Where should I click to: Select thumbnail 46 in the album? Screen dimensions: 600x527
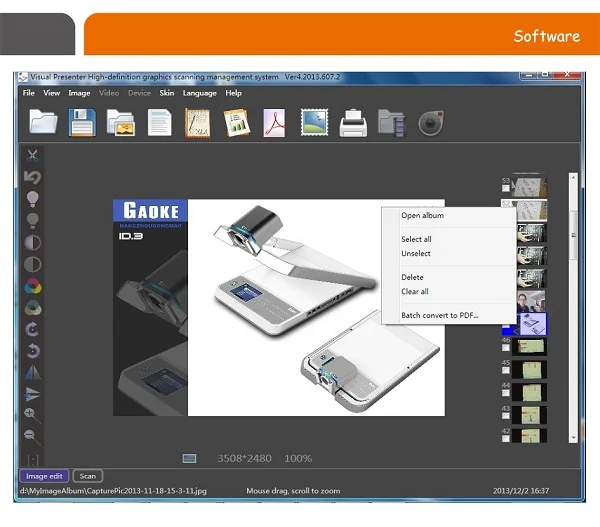(x=529, y=347)
